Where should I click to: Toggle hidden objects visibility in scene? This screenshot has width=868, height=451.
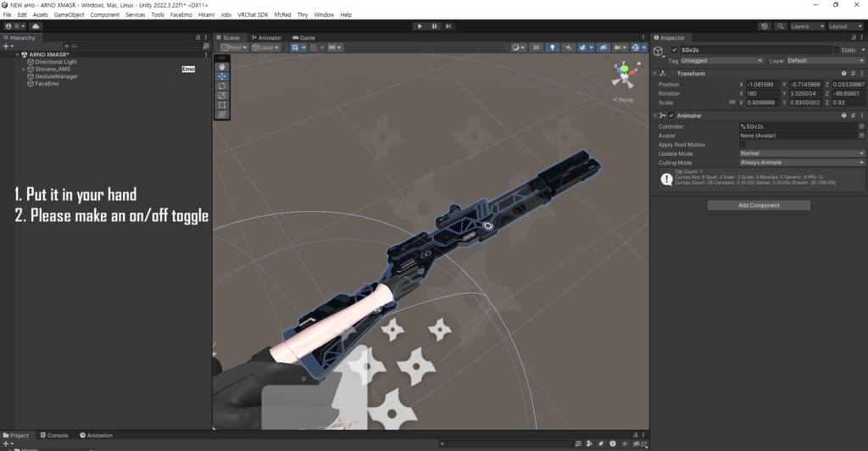click(604, 47)
